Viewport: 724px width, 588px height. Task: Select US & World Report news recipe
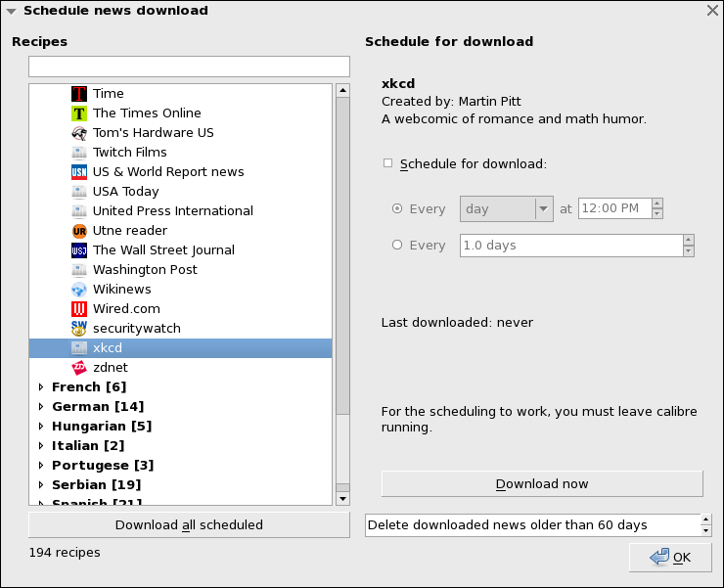click(168, 172)
